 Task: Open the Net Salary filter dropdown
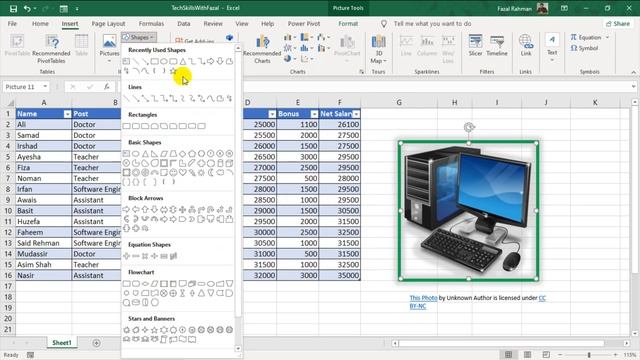tap(356, 114)
